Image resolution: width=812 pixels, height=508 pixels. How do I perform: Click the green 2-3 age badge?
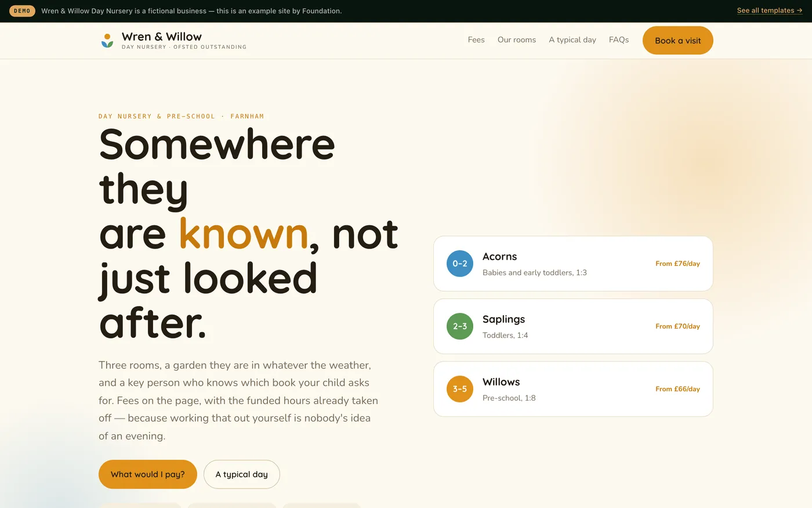[460, 326]
